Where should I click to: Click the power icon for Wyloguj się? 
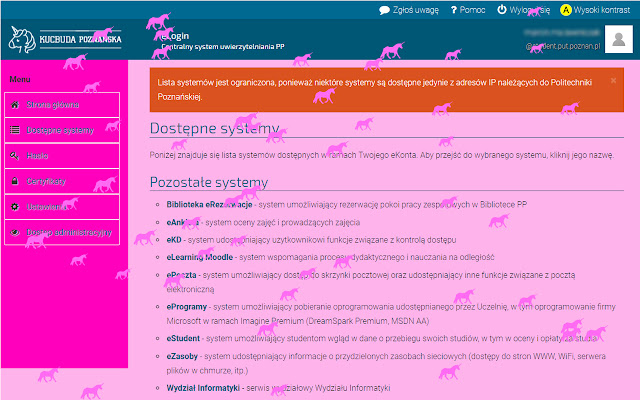point(502,9)
